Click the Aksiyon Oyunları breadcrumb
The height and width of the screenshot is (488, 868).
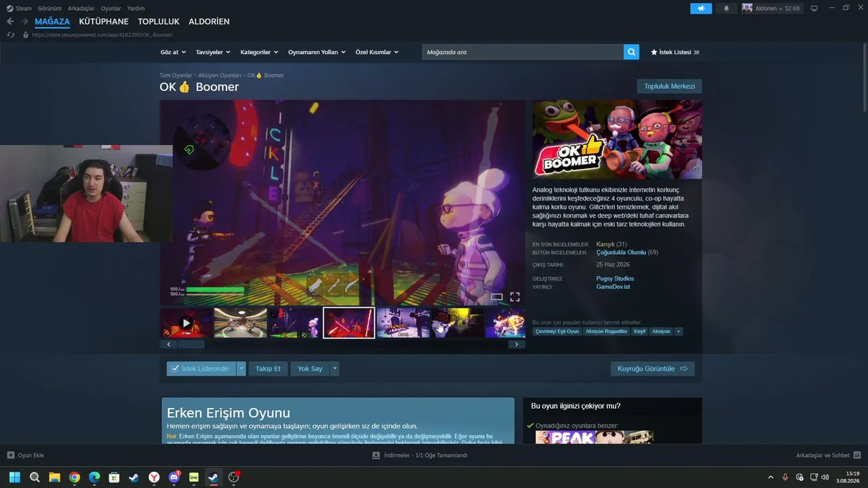click(220, 75)
